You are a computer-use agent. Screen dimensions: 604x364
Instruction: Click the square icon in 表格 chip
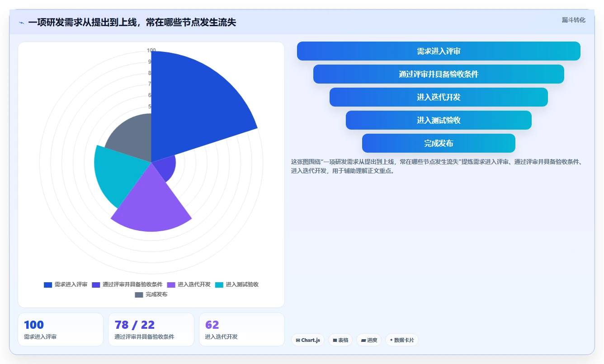pos(335,340)
